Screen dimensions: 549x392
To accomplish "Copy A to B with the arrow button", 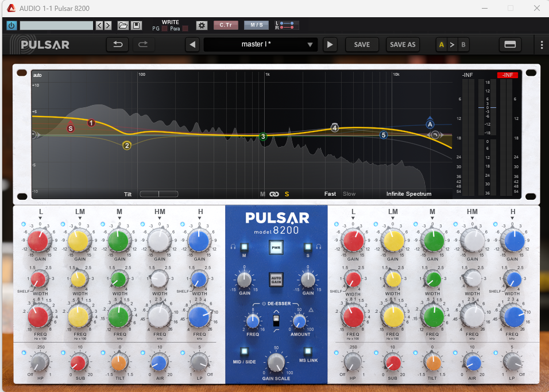I will 452,44.
